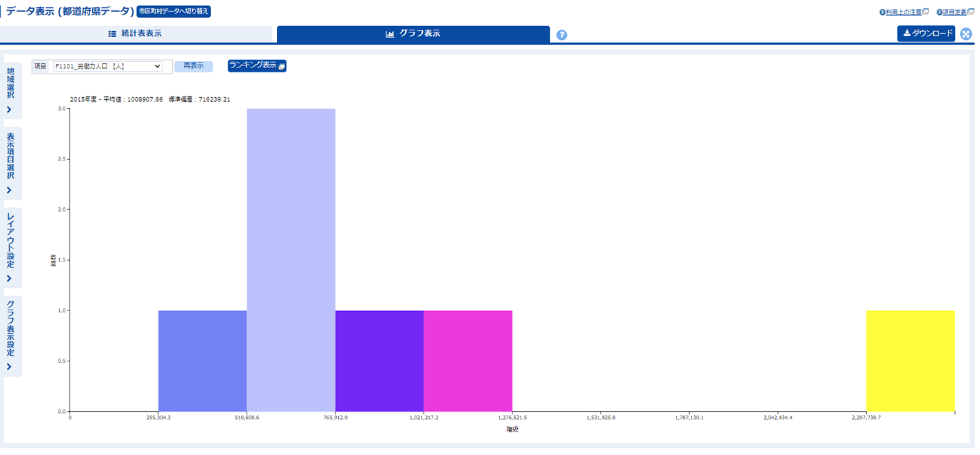Click the 2015年度 average and deviation text

(x=150, y=99)
